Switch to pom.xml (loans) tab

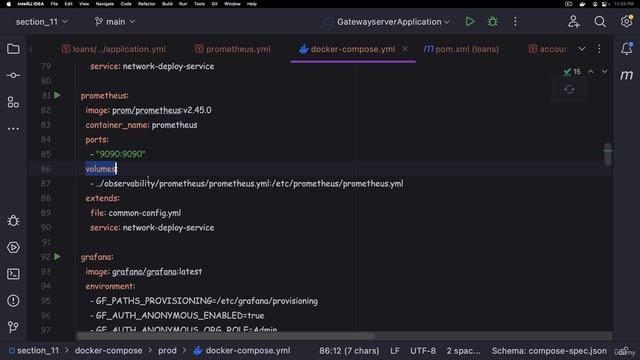[x=461, y=49]
